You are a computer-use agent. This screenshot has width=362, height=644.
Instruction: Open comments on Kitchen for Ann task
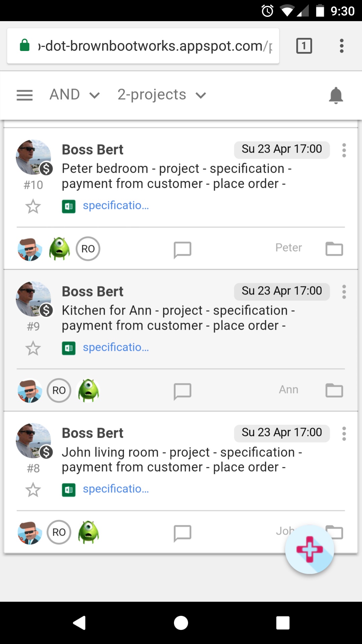[183, 391]
